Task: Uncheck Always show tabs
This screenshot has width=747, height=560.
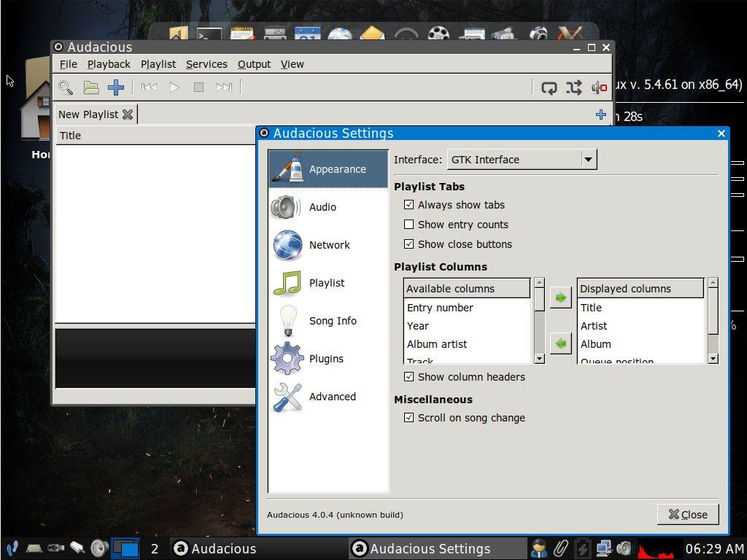Action: pos(409,205)
